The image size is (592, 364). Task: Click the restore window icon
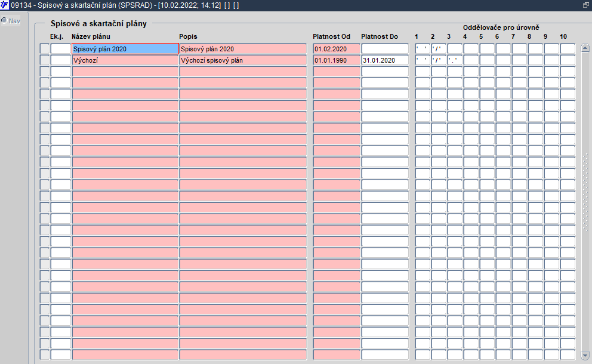pos(585,5)
